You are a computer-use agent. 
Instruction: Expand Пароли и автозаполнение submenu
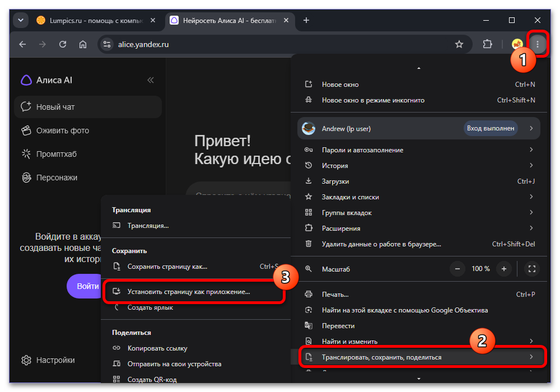click(x=419, y=150)
